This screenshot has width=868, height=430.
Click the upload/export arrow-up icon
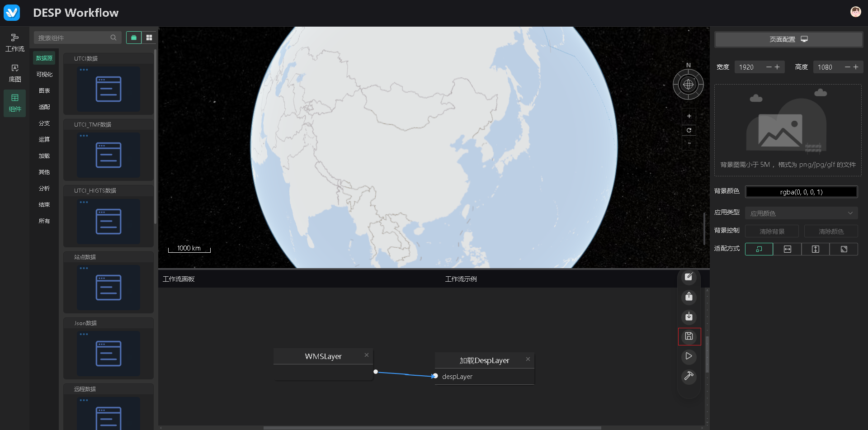coord(689,297)
